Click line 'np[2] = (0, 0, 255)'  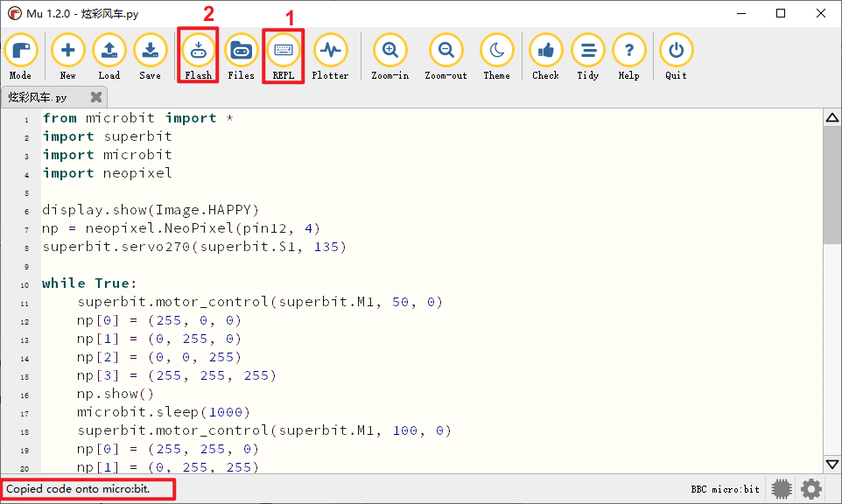[x=159, y=357]
